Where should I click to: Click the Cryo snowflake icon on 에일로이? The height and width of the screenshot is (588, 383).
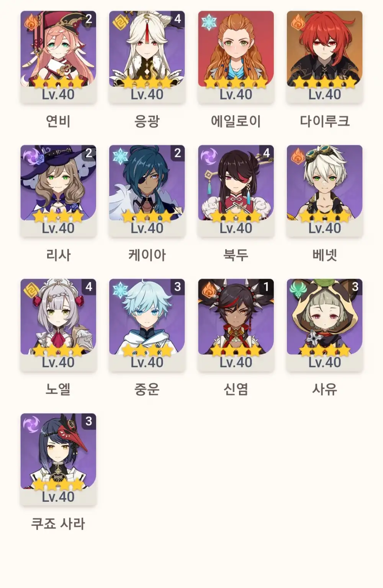click(x=209, y=22)
